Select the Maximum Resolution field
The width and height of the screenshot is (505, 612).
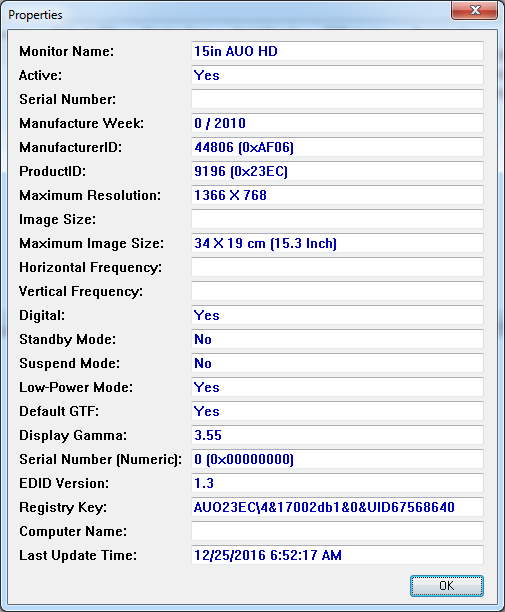pos(337,195)
